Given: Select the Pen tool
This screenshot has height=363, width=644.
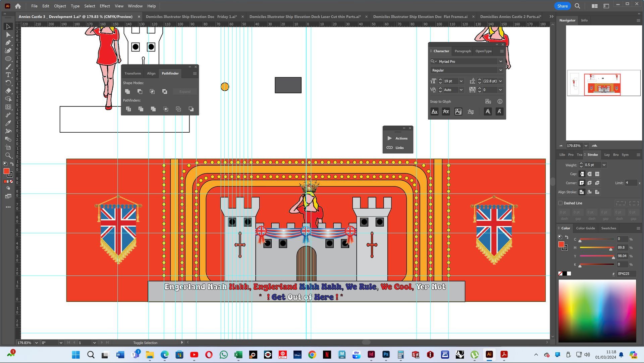Looking at the screenshot, I should point(8,43).
